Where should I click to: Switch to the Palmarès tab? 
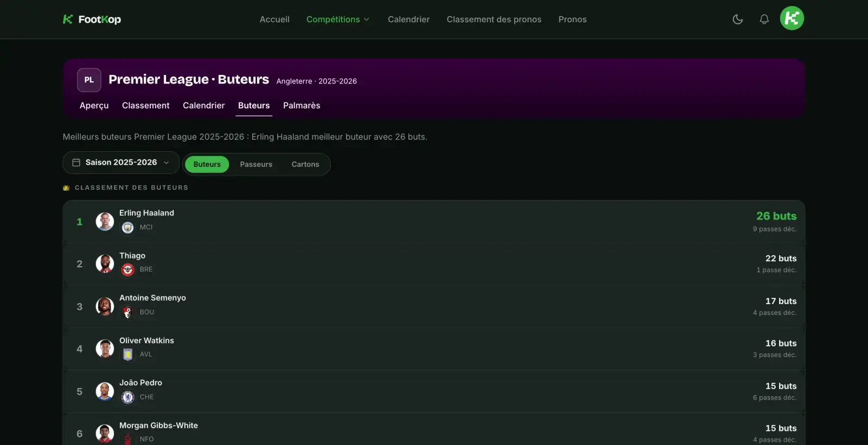[302, 106]
